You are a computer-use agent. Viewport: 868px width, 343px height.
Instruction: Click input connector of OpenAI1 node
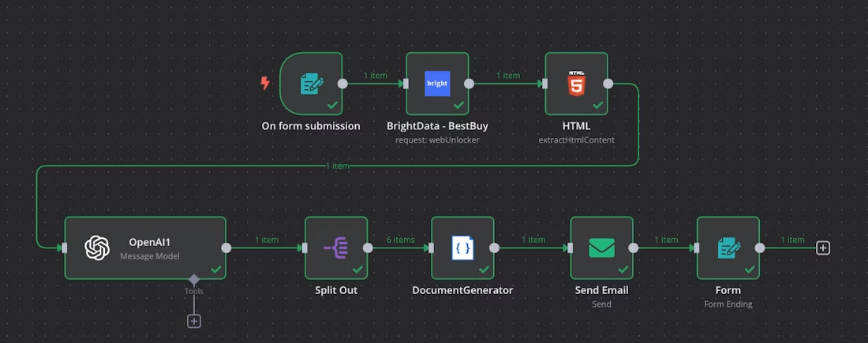point(64,248)
